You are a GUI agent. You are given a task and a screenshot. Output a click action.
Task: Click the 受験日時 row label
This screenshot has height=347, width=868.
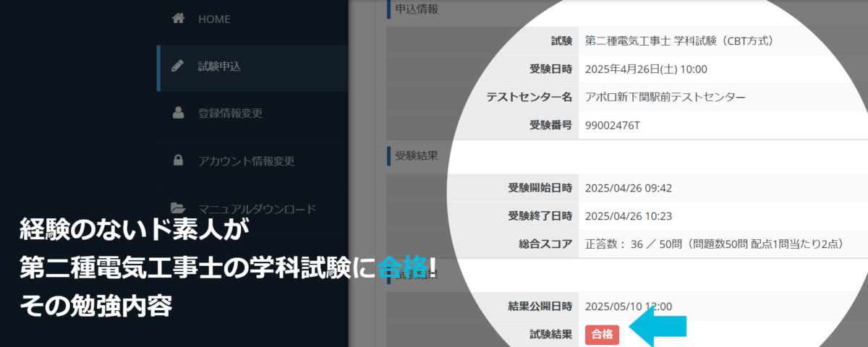[551, 69]
